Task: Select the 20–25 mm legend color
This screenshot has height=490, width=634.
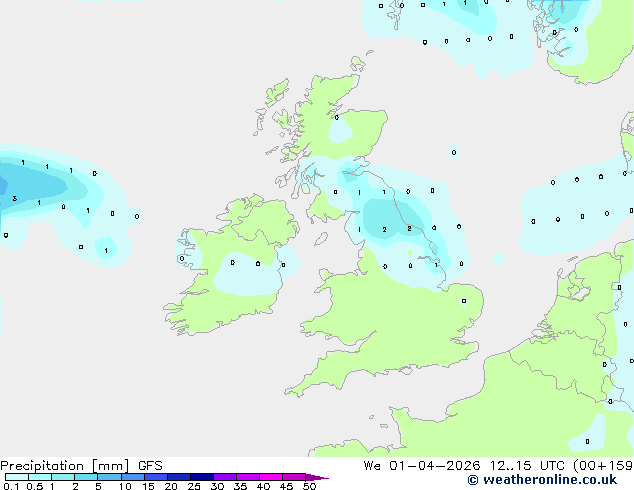Action: coord(178,477)
